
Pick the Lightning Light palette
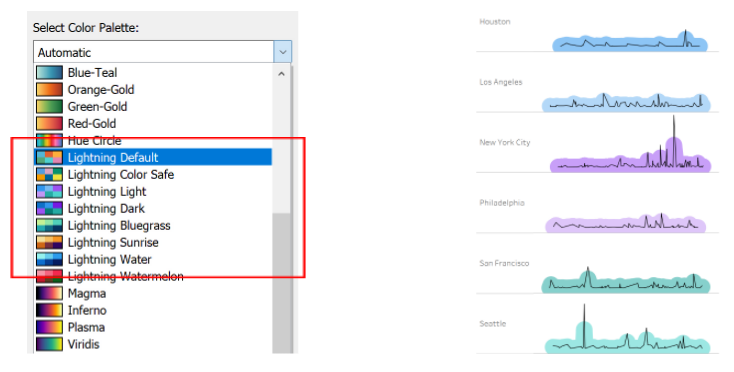[153, 191]
